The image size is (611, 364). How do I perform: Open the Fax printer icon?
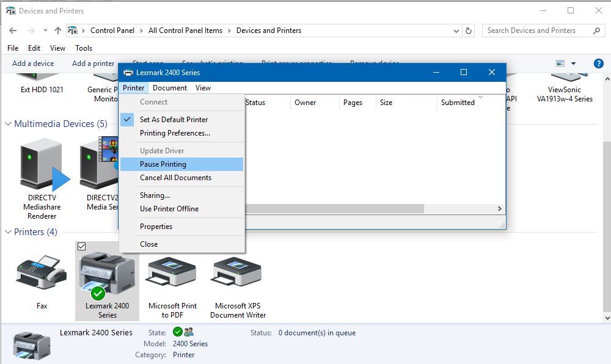[42, 272]
